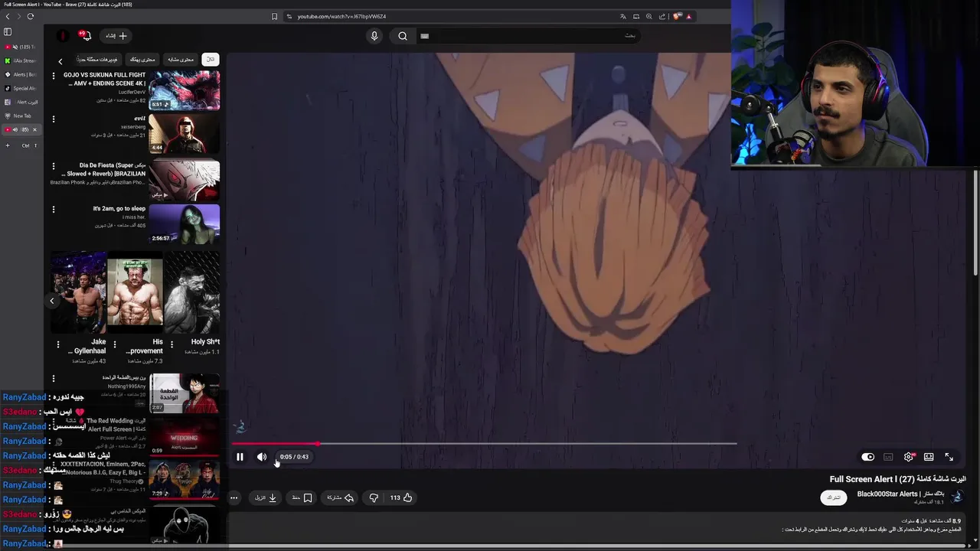Viewport: 980px width, 551px height.
Task: Switch to the muted (185) YouTube tab
Action: [21, 47]
